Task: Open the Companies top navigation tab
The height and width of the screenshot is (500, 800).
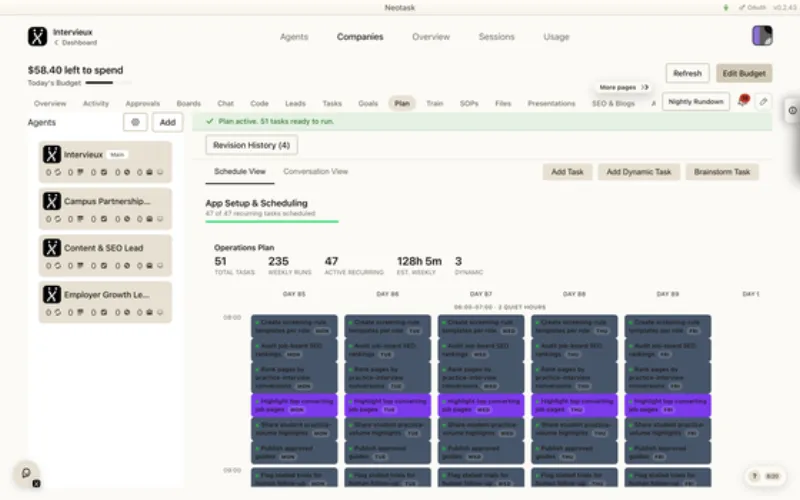Action: click(360, 37)
